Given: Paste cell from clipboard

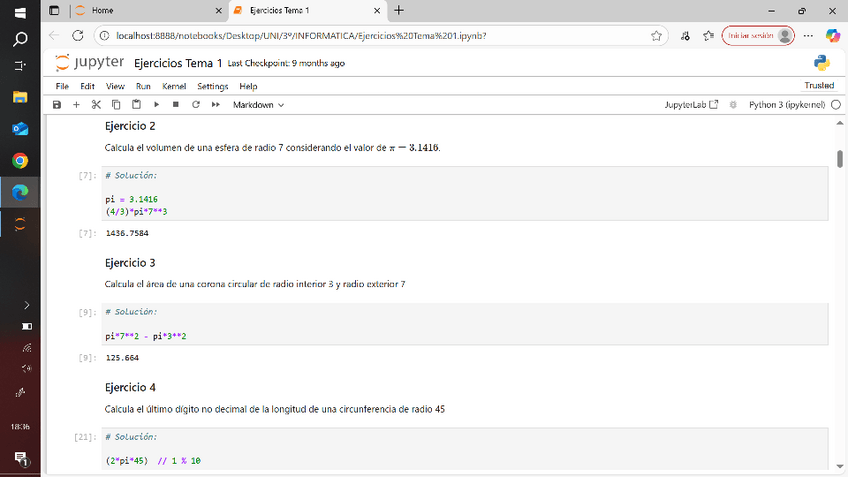Looking at the screenshot, I should [x=136, y=105].
